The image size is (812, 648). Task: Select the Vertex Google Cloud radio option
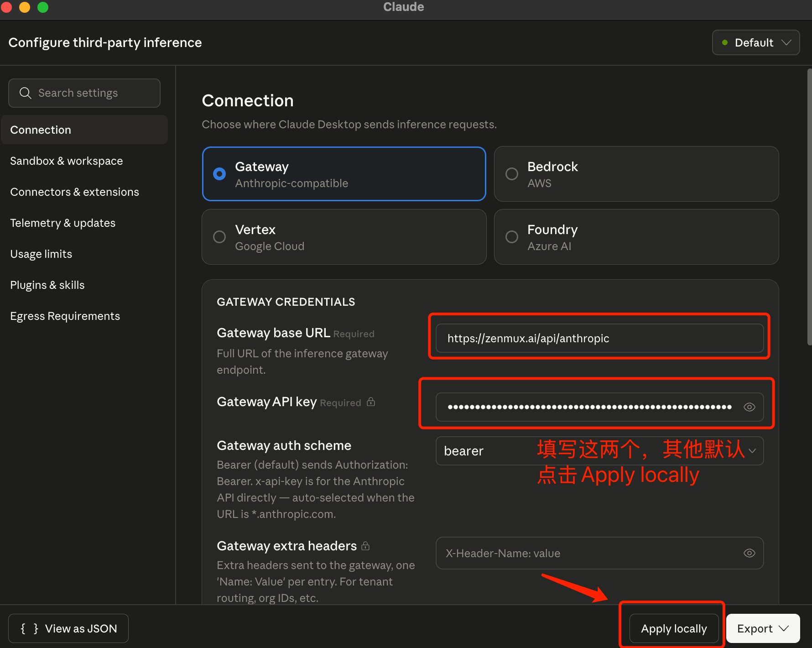(344, 237)
